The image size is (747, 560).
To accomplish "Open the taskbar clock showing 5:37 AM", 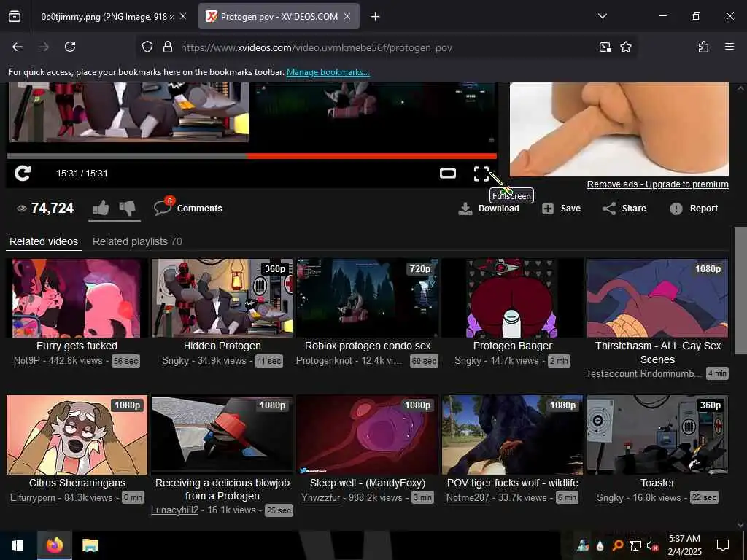I will pyautogui.click(x=684, y=545).
